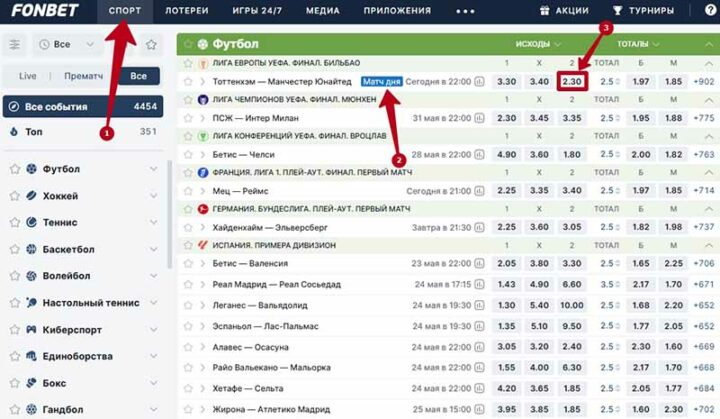Screen dimensions: 720x419
Task: Favorite the Футбол sport in sidebar
Action: pyautogui.click(x=14, y=169)
